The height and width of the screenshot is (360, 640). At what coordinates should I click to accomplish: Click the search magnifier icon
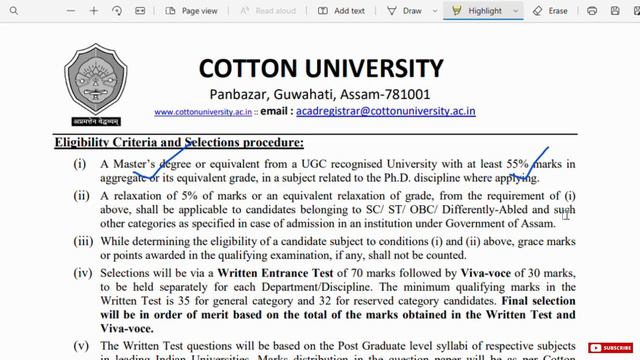pos(13,11)
